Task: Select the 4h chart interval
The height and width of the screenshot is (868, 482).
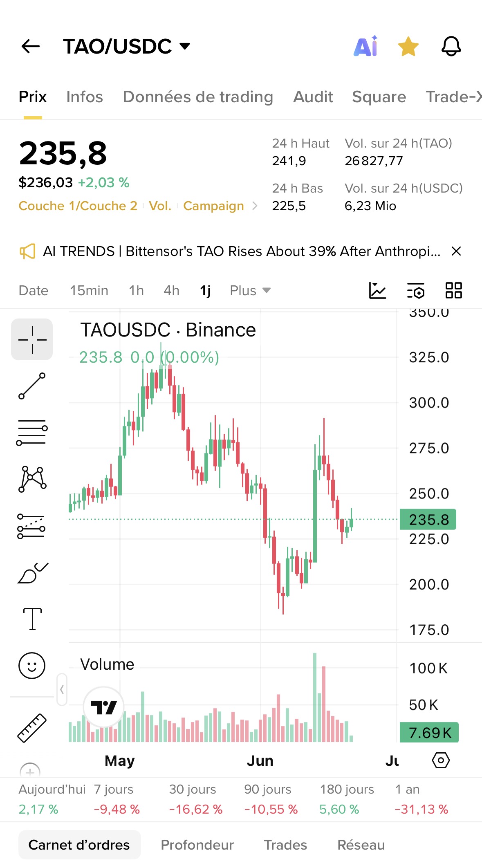Action: pyautogui.click(x=172, y=291)
